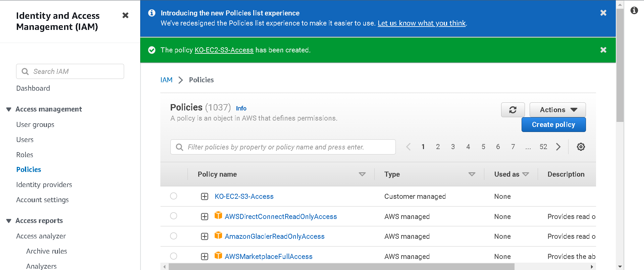The image size is (644, 270).
Task: Open the AWSDirectConnectReadOnlyAccess policy link
Action: pyautogui.click(x=281, y=217)
